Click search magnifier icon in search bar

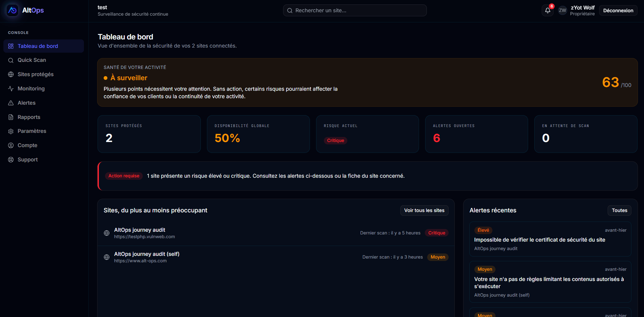[290, 11]
